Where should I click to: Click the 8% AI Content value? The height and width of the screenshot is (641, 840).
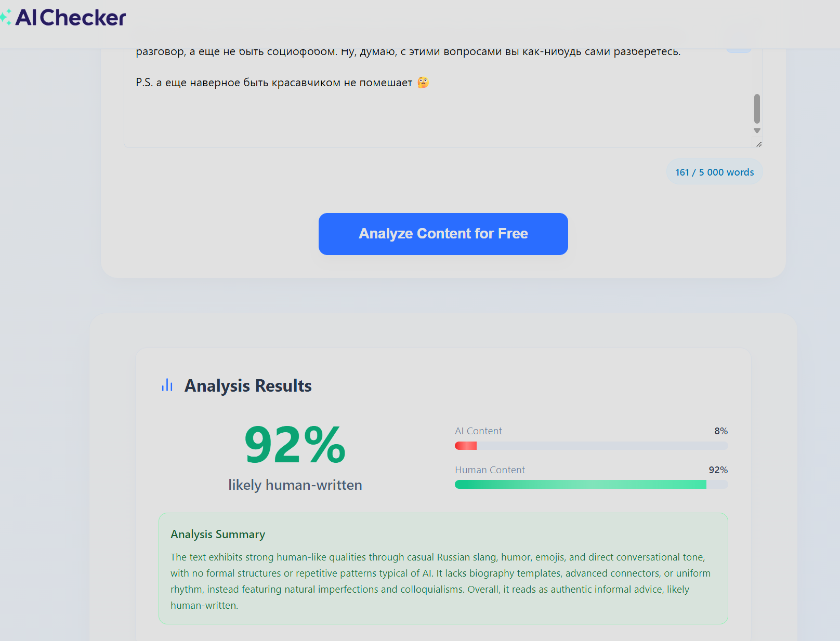[x=720, y=431]
